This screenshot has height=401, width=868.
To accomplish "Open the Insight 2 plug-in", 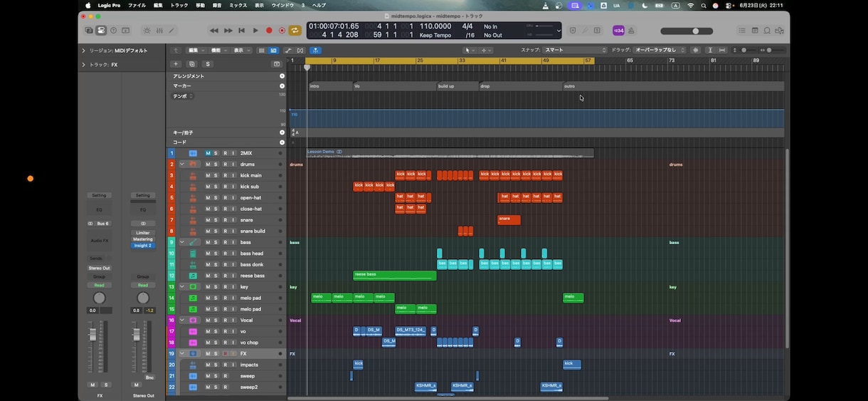I will [x=143, y=245].
